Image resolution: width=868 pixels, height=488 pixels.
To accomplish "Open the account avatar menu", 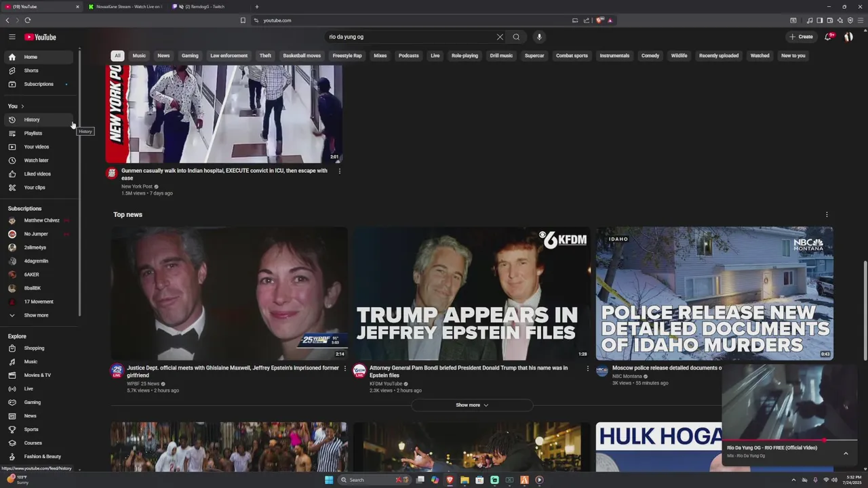I will pos(848,37).
